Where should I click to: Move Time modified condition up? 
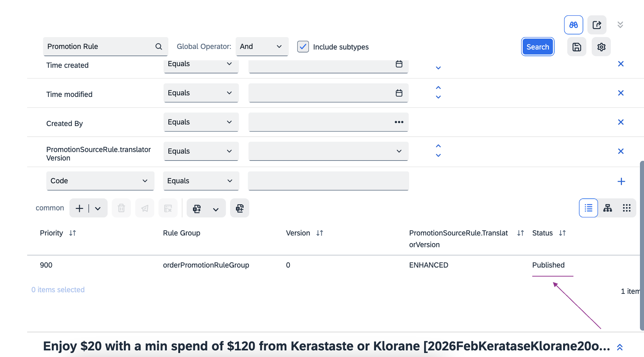pos(438,88)
